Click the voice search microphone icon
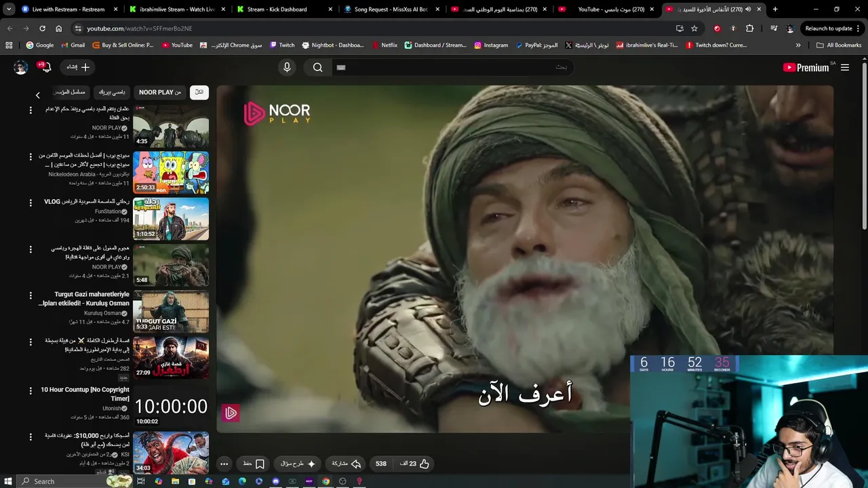 coord(287,67)
